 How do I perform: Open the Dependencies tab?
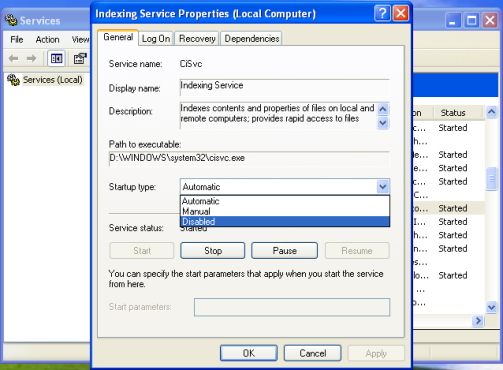(x=252, y=39)
